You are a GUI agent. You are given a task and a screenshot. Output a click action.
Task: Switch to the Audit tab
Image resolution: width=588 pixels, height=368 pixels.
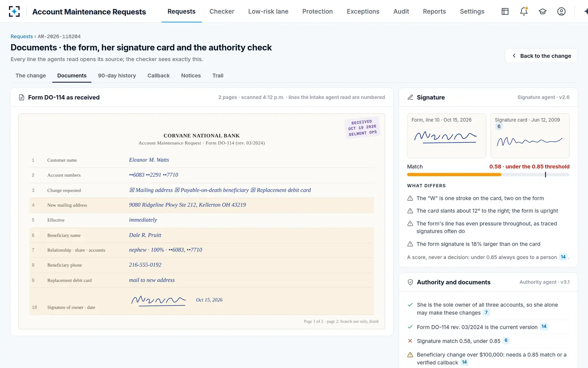[x=401, y=11]
